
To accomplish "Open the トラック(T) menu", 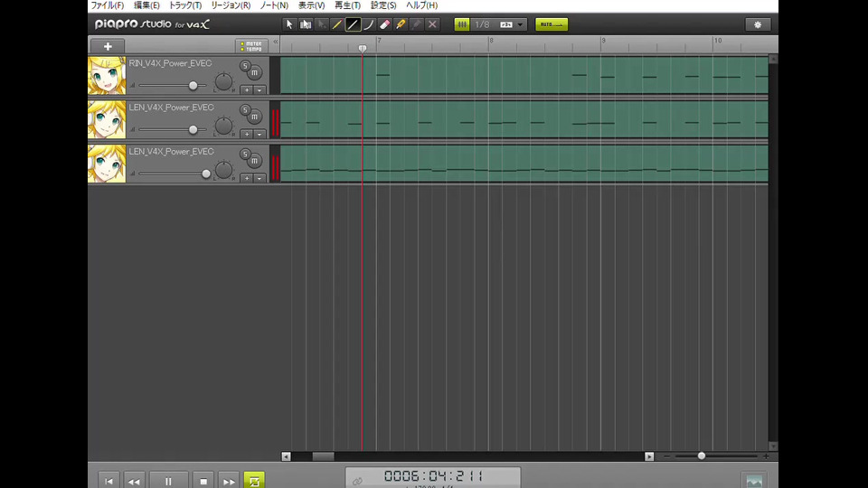I will coord(185,5).
